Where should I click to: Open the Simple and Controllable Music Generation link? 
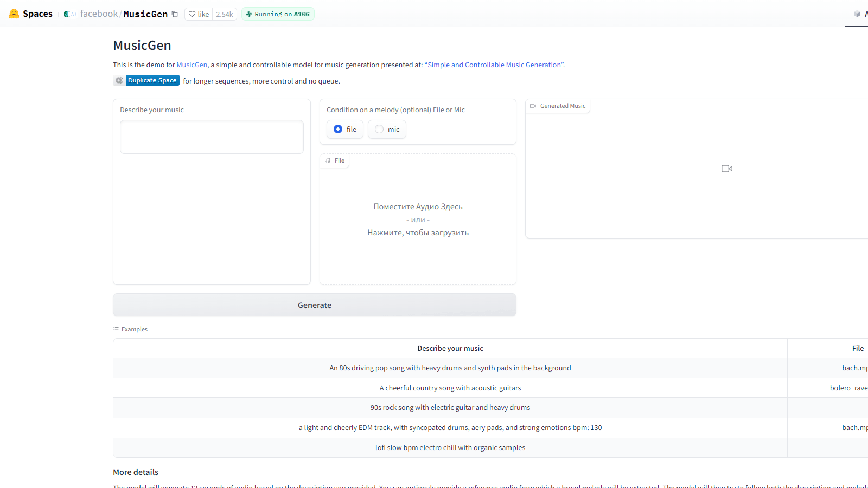[x=494, y=65]
